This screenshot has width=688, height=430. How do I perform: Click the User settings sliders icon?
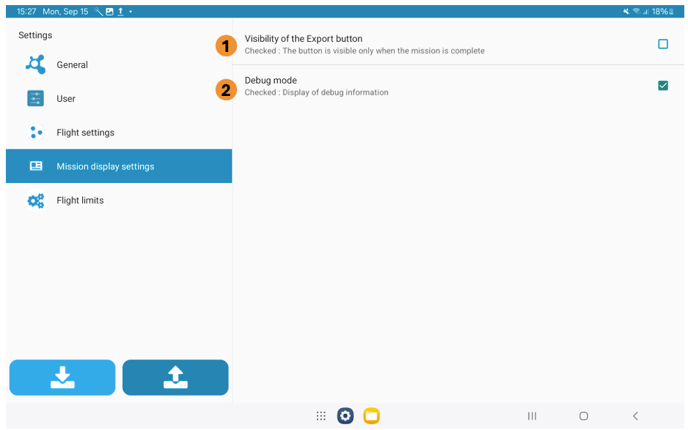[36, 99]
